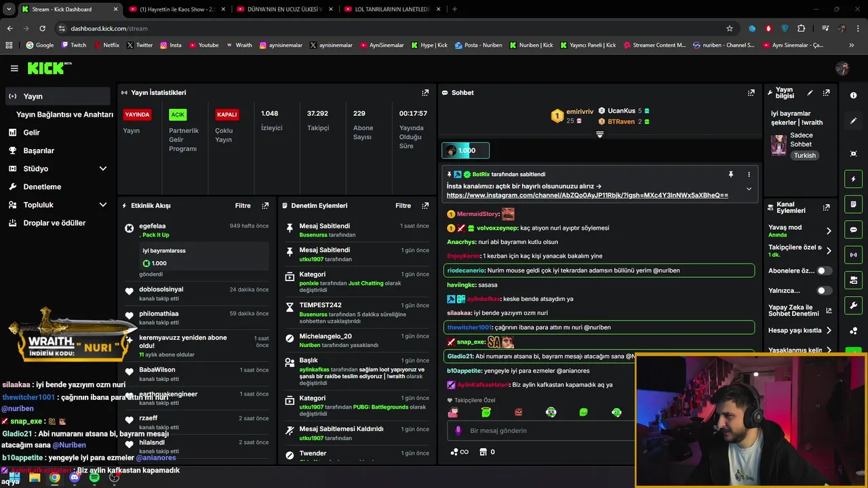Open Filtre in Denetim Eylemleri
The width and height of the screenshot is (868, 488).
tap(403, 205)
